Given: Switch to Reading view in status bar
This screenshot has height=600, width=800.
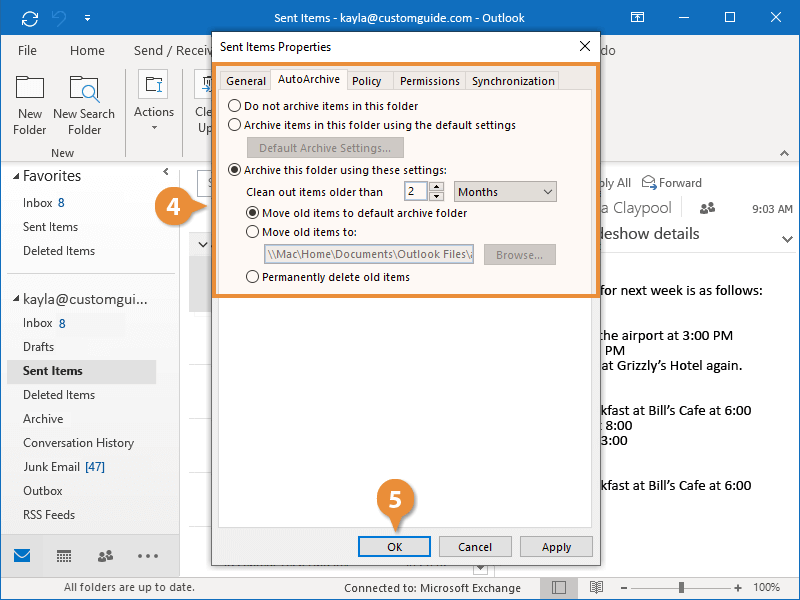Looking at the screenshot, I should click(596, 588).
